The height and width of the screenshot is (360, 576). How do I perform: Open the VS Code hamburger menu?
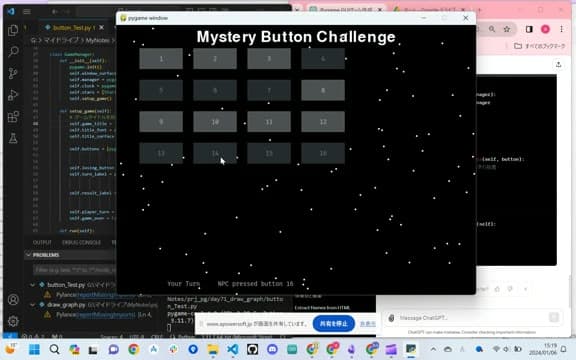point(27,12)
